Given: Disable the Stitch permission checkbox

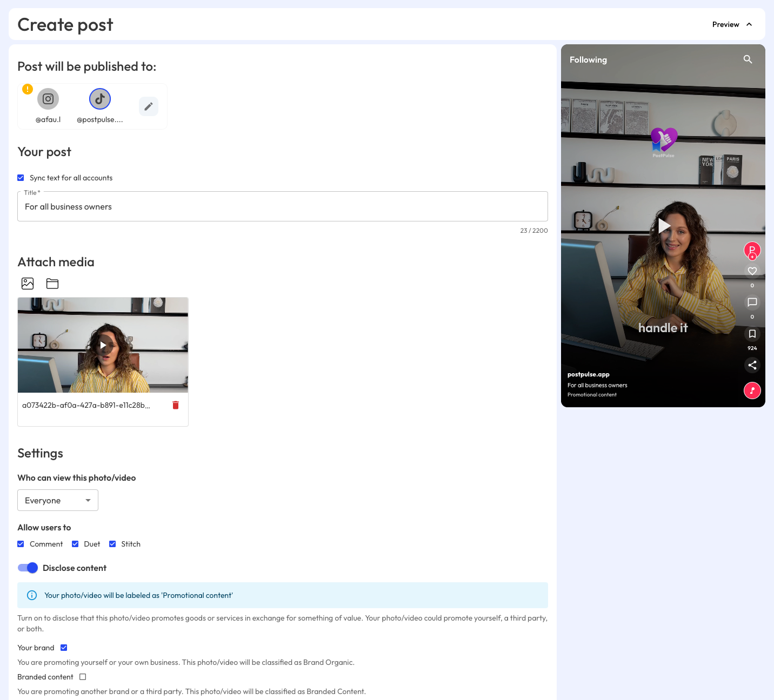Looking at the screenshot, I should (112, 544).
